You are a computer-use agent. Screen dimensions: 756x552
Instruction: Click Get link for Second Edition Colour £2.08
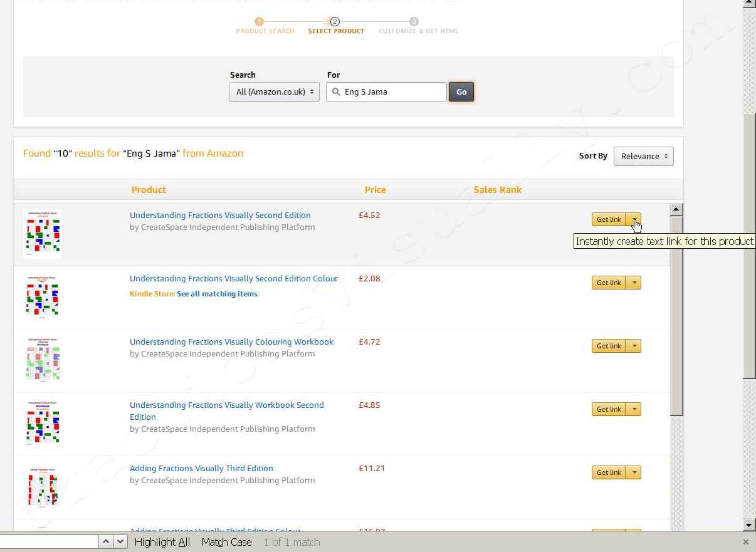click(609, 283)
